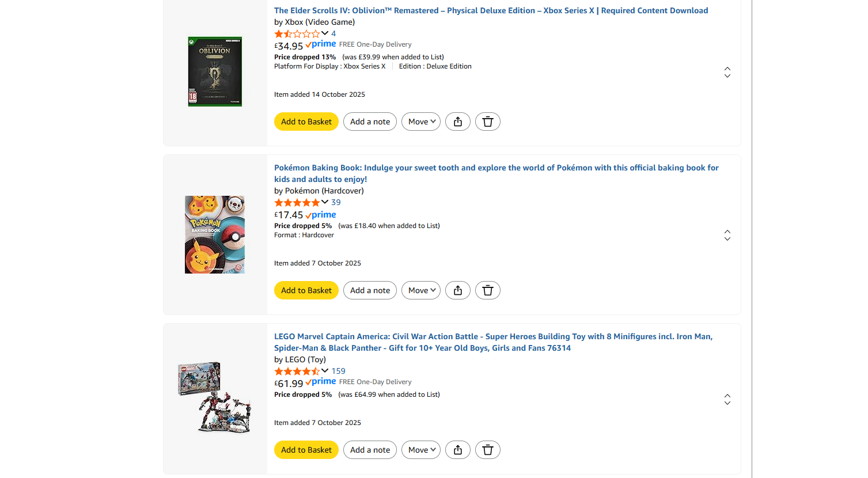Click the reorder arrows for Oblivion item
This screenshot has height=478, width=868.
(727, 72)
